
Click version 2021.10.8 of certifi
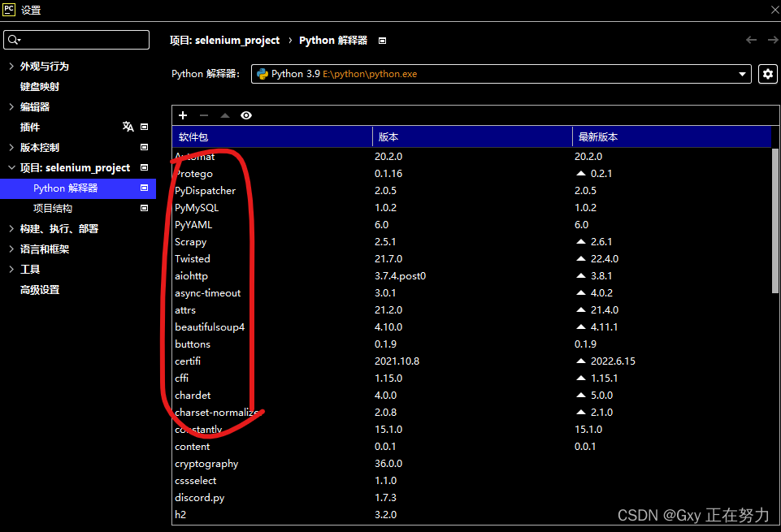397,361
